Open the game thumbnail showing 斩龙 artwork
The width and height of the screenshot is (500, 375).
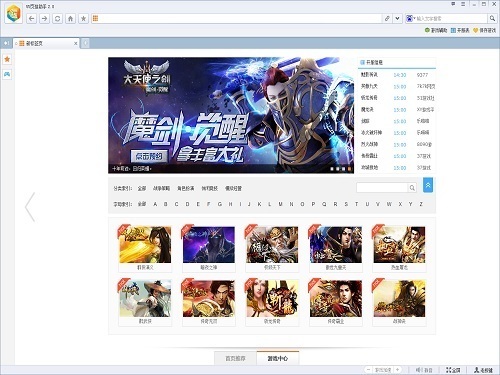tap(272, 298)
